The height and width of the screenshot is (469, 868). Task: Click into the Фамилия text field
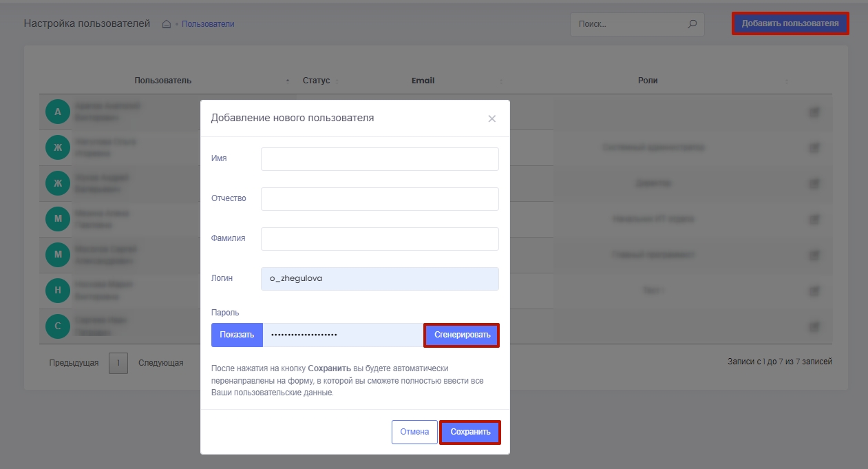[379, 239]
